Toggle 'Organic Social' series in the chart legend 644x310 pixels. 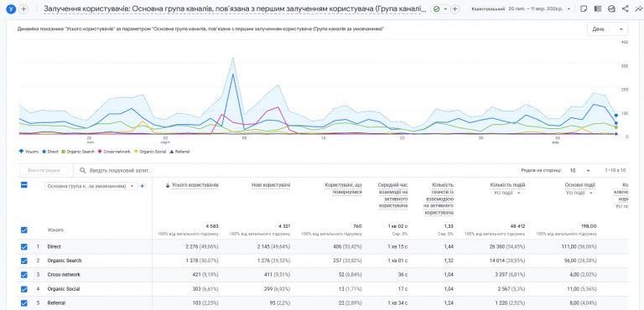click(x=150, y=152)
